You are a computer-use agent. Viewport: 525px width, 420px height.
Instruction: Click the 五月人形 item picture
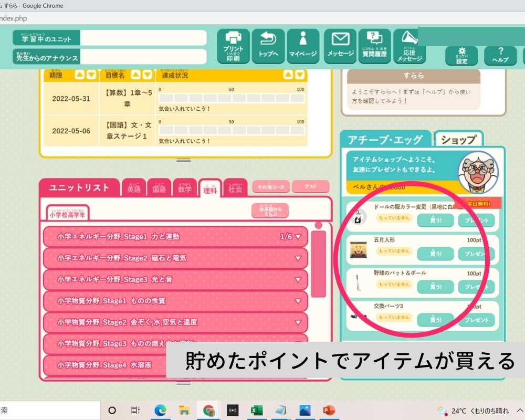click(358, 250)
